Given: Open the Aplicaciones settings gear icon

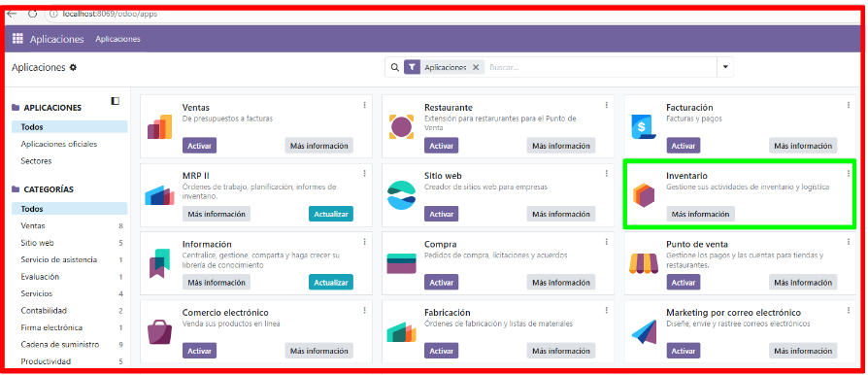Looking at the screenshot, I should pos(73,68).
